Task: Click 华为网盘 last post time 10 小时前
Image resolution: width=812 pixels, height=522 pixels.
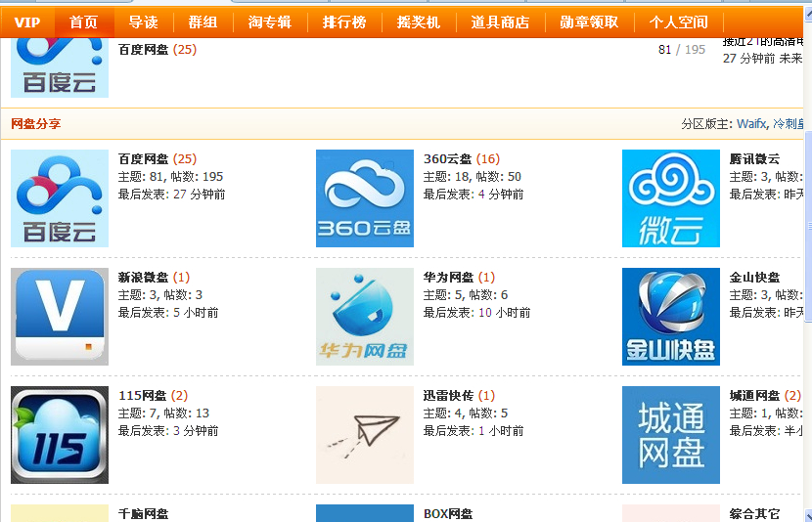Action: pos(505,313)
